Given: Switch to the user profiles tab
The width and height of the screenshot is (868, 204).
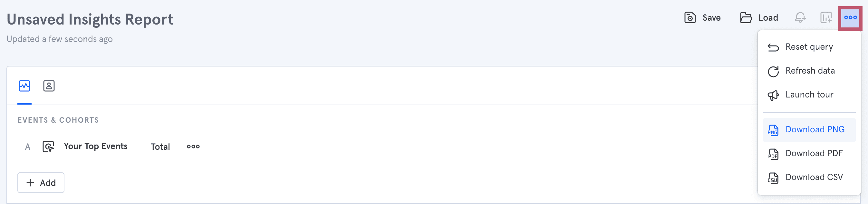Looking at the screenshot, I should pyautogui.click(x=49, y=86).
